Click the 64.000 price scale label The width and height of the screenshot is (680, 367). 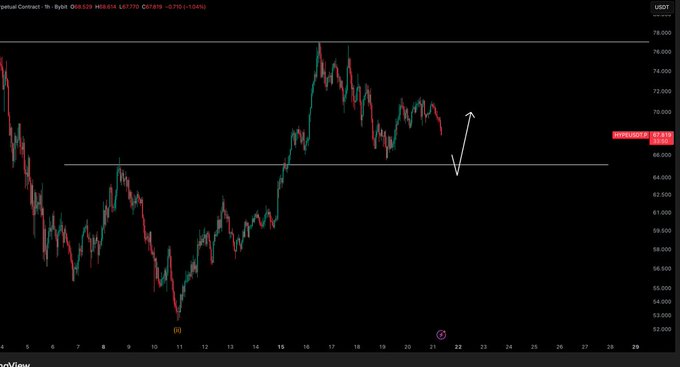pyautogui.click(x=662, y=177)
